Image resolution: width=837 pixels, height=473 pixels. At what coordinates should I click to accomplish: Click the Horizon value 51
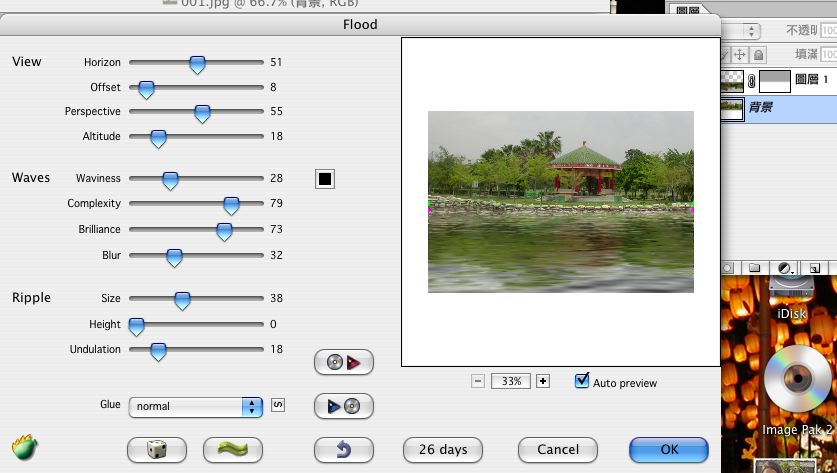(x=276, y=62)
